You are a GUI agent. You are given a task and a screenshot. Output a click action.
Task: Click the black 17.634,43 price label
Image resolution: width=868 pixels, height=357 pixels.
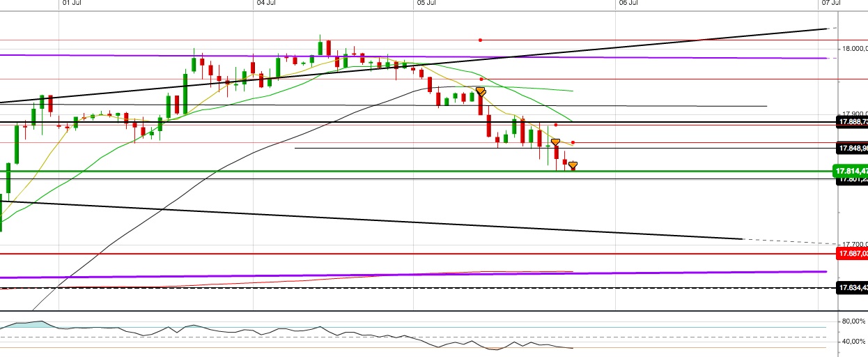(851, 287)
